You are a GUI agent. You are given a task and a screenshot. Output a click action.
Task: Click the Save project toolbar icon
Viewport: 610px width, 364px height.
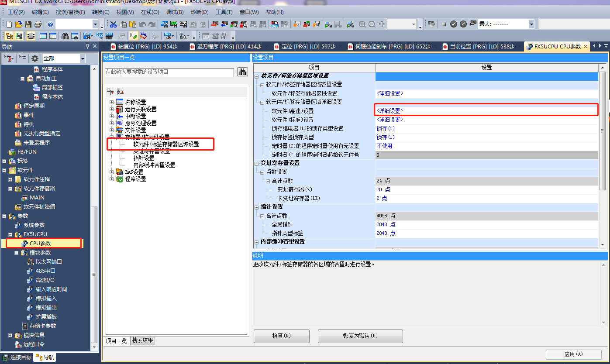coord(28,24)
